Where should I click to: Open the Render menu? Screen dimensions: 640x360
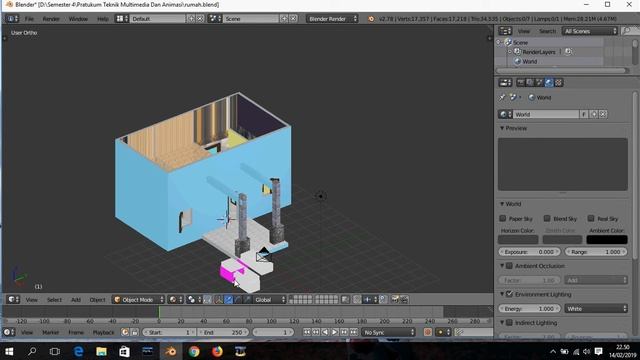tap(51, 19)
